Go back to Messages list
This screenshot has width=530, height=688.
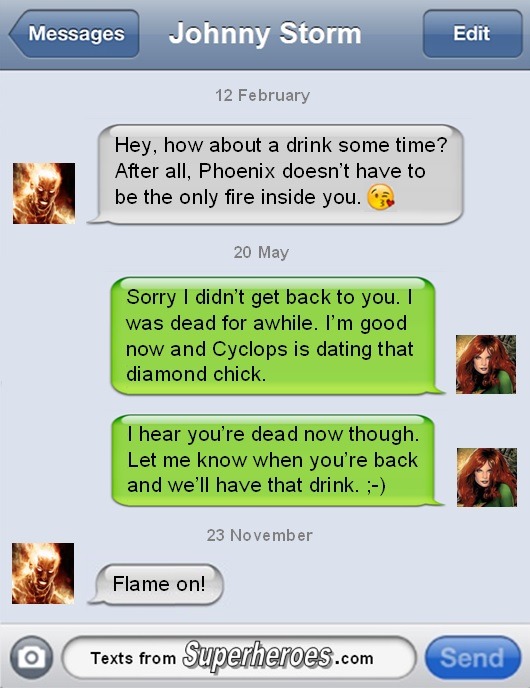[x=74, y=34]
